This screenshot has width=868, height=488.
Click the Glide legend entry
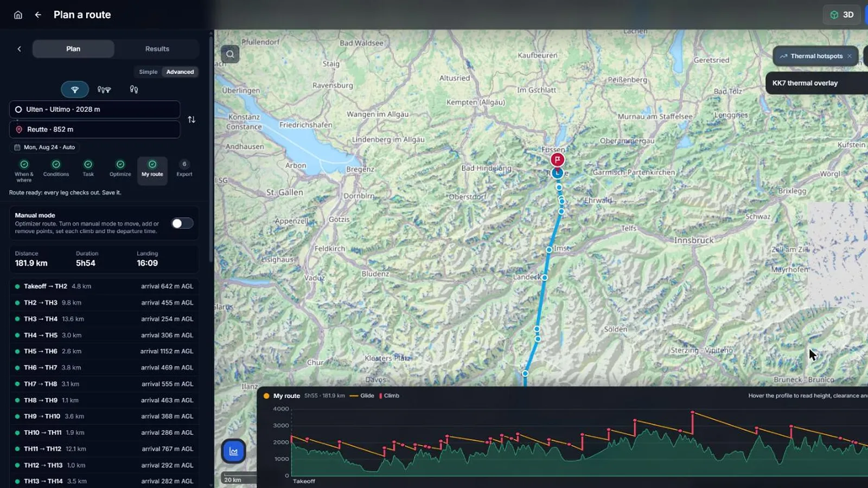[x=362, y=396]
